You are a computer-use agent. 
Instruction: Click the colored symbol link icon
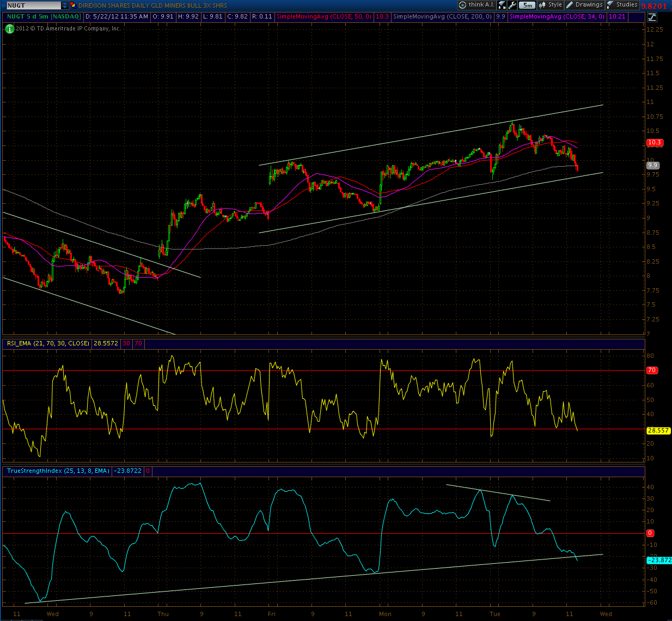pos(73,5)
